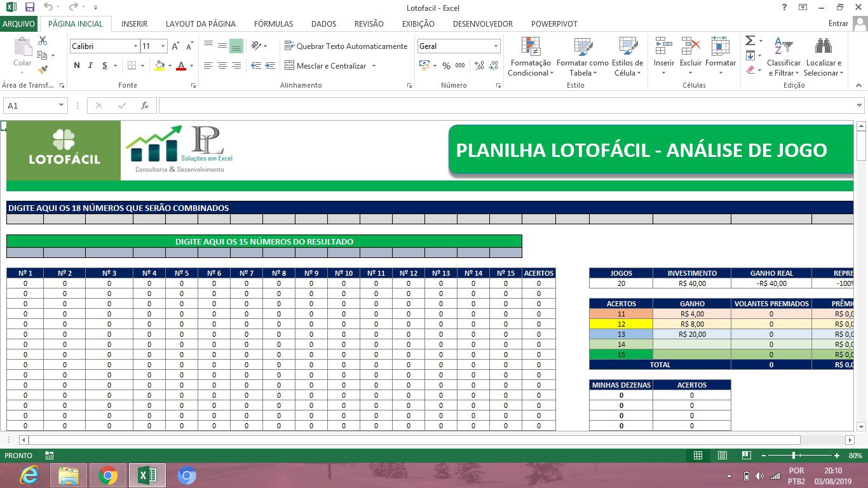Open Formatar como Tabela gallery
This screenshot has width=868, height=488.
click(583, 56)
